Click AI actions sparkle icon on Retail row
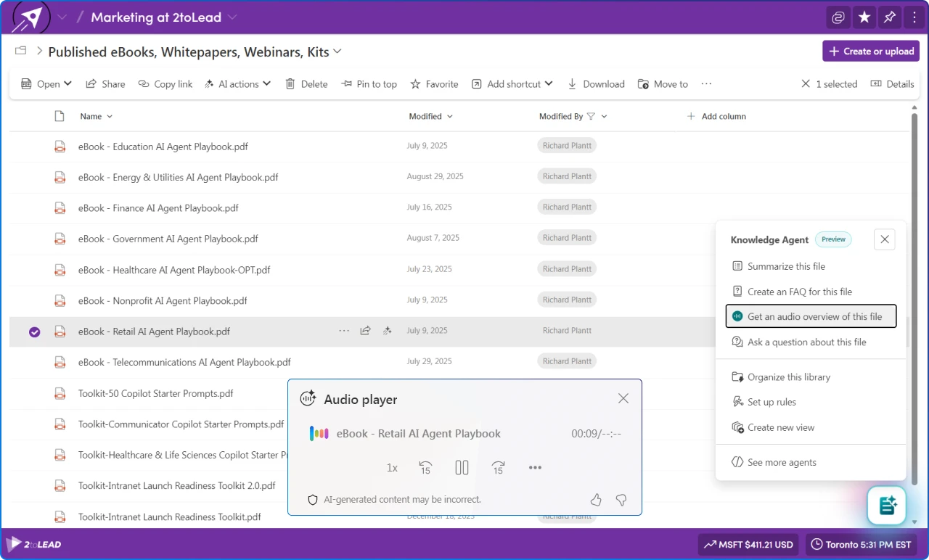Screen dimensions: 929x560 click(x=388, y=331)
